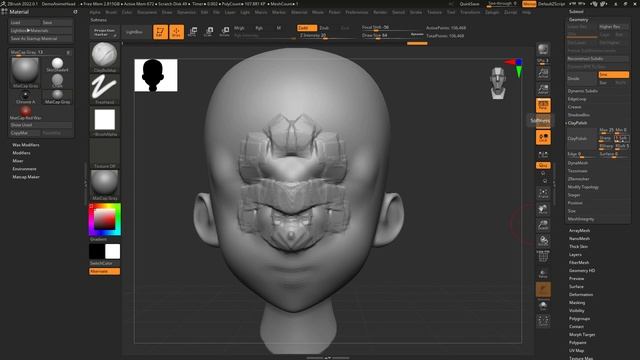Toggle the Mrgb channel
The image size is (640, 360).
pos(239,28)
